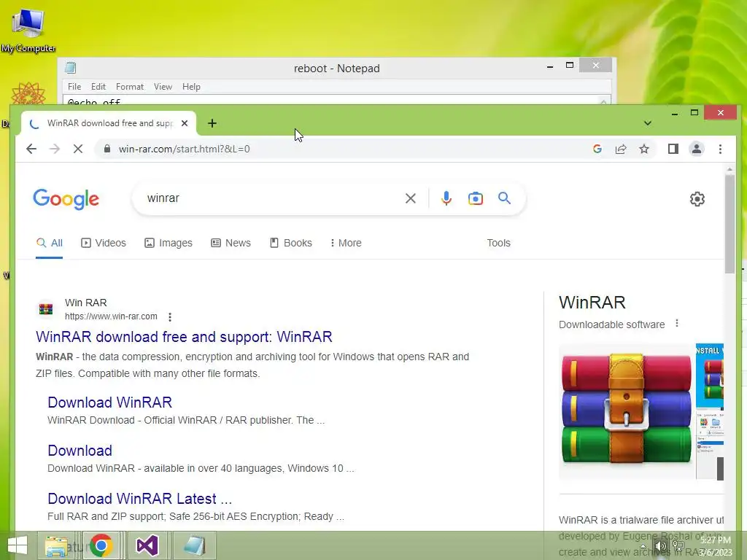Open the search Tools options
Viewport: 747px width, 560px height.
tap(499, 243)
